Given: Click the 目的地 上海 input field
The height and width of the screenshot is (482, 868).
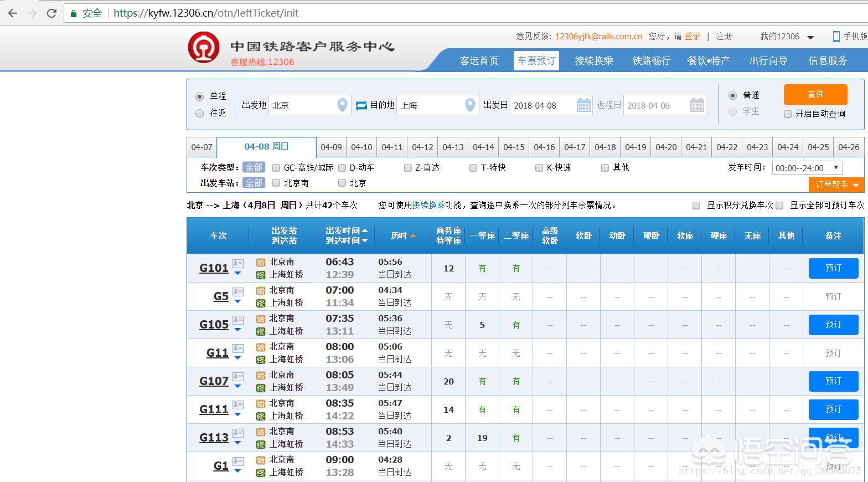Looking at the screenshot, I should (x=437, y=105).
